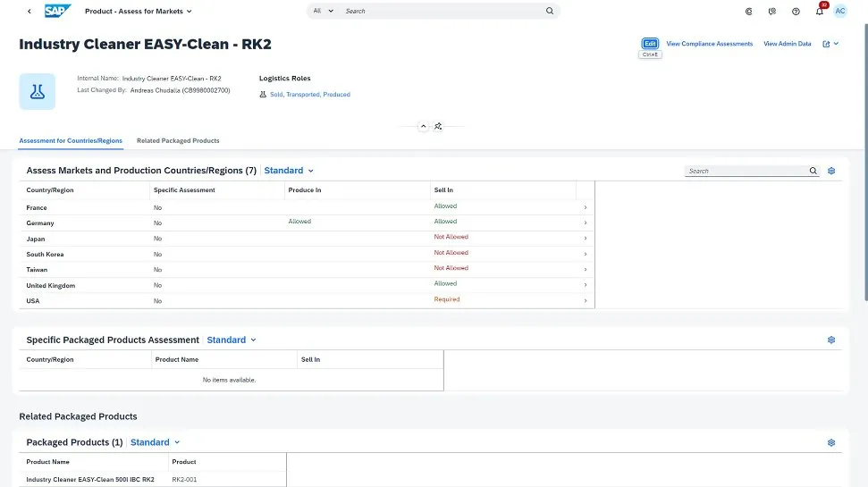Click the Sold, Transported, Produced link

coord(310,95)
